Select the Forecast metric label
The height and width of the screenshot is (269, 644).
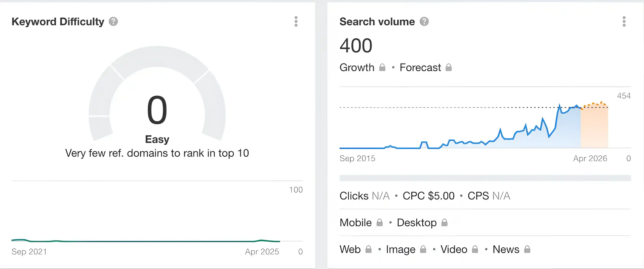tap(420, 68)
